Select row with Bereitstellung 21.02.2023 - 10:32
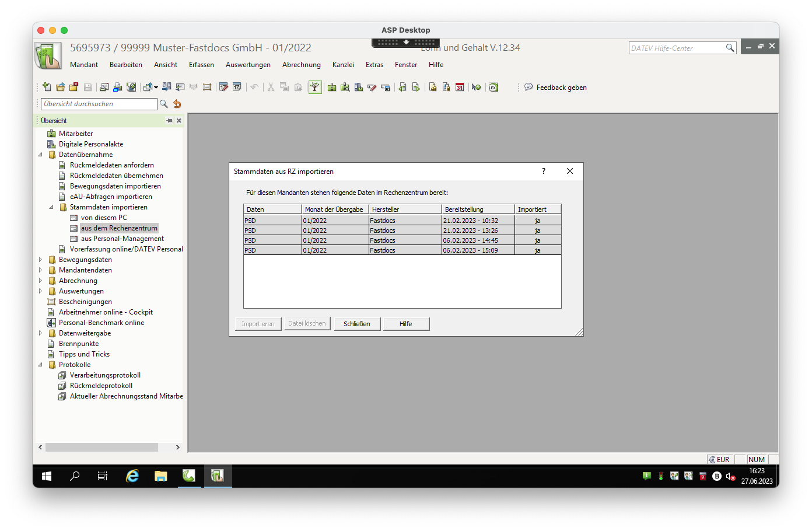 (x=402, y=221)
